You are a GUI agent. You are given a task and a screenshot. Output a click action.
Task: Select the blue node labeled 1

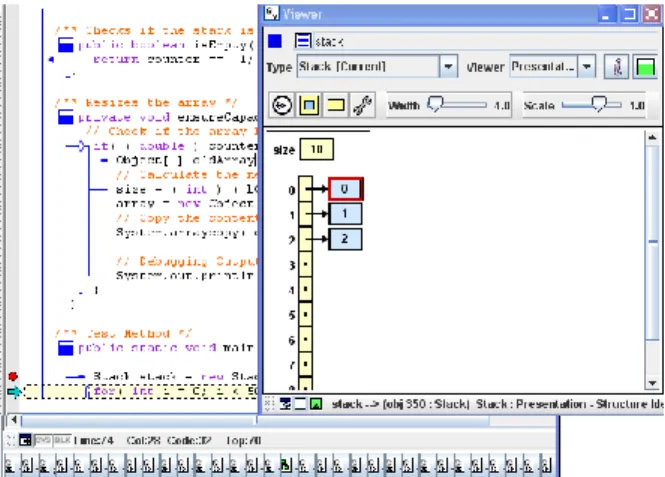point(345,213)
